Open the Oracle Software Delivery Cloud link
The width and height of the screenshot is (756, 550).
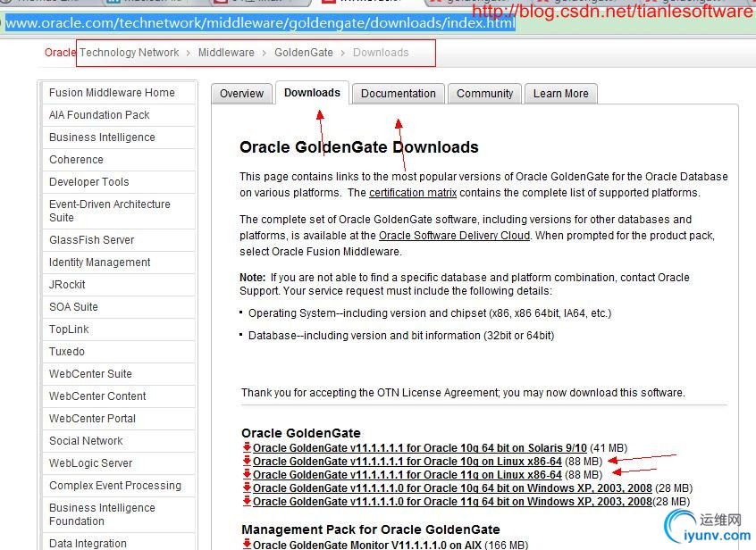coord(454,236)
